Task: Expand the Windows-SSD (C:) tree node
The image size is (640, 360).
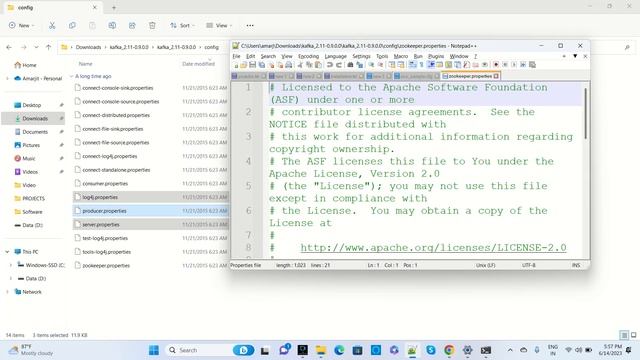Action: (11, 265)
